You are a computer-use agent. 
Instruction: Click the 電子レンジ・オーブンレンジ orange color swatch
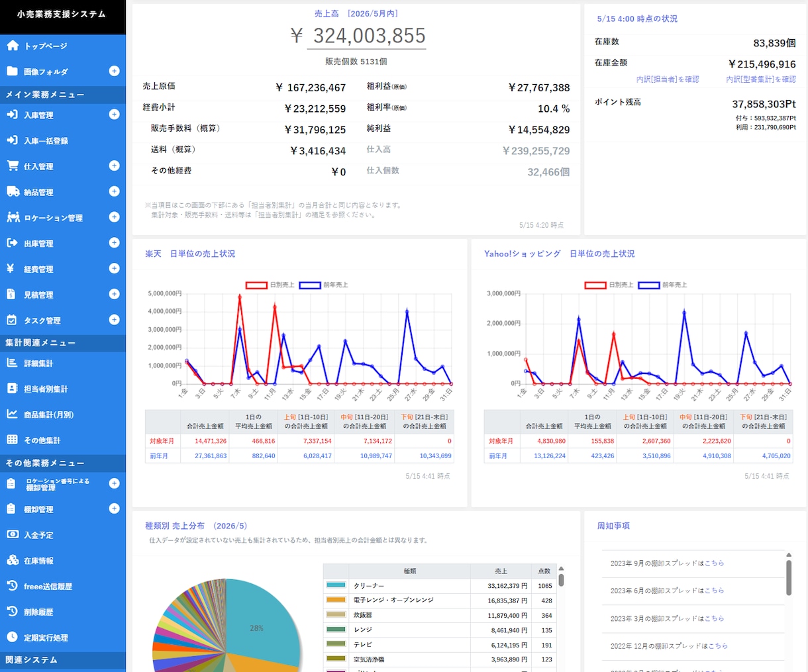coord(336,600)
